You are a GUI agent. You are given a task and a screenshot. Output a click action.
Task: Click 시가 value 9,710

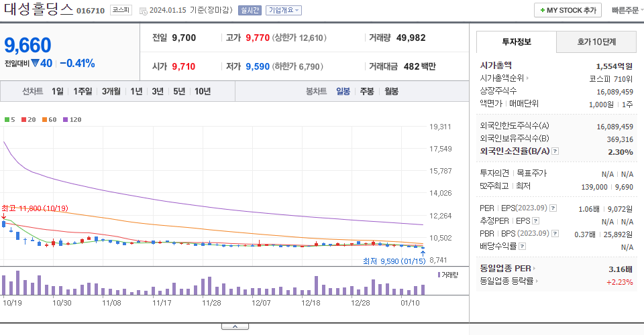click(x=184, y=66)
